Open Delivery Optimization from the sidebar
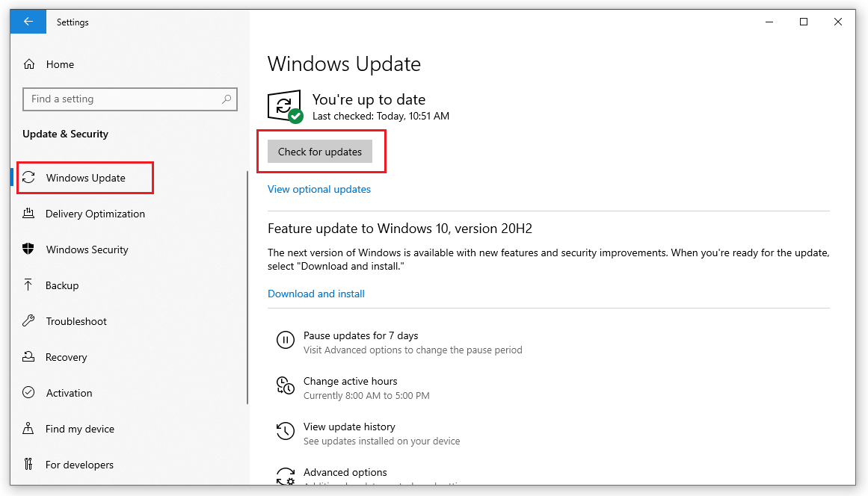Image resolution: width=868 pixels, height=496 pixels. [x=95, y=214]
